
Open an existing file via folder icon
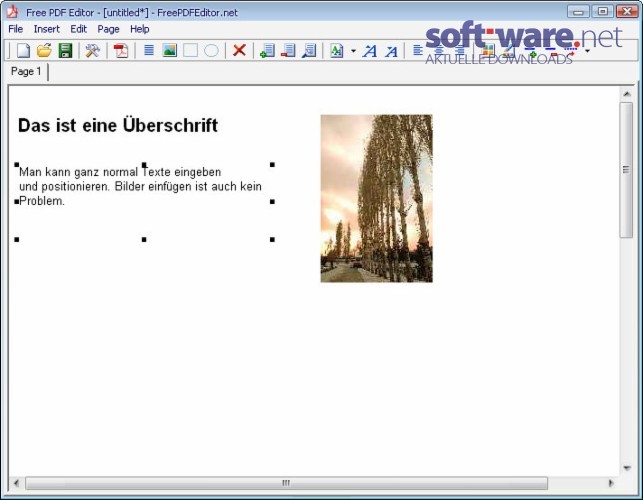[44, 51]
